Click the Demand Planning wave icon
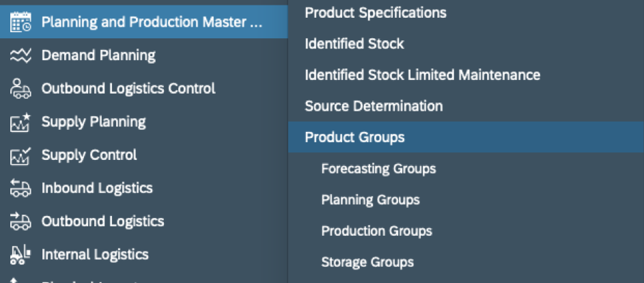 click(x=20, y=55)
